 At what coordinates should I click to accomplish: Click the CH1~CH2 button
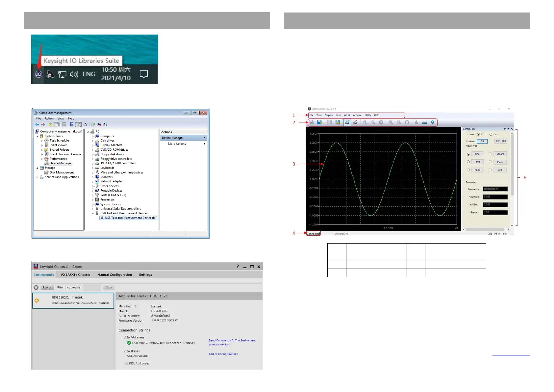click(501, 141)
